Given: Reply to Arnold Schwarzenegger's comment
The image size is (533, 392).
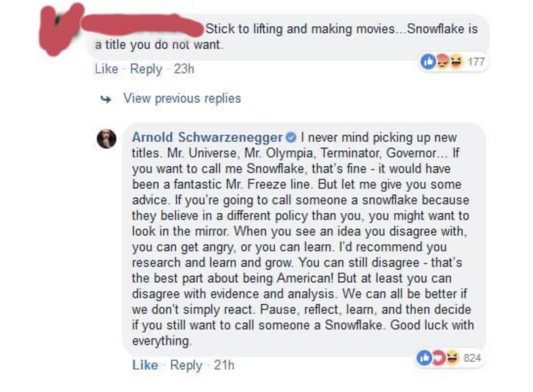Looking at the screenshot, I should pos(186,365).
